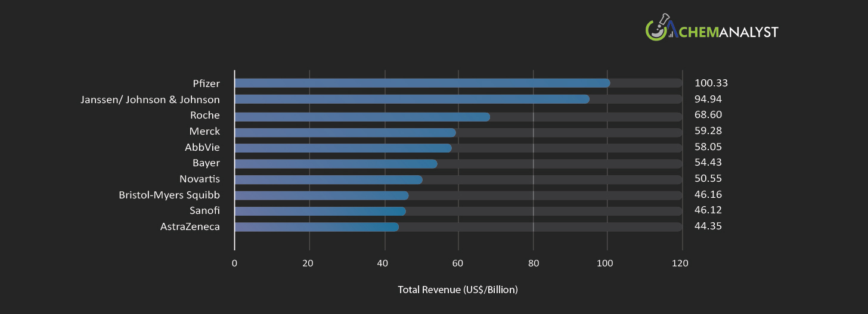Click the 44.35 value for AstraZeneca
The width and height of the screenshot is (868, 314).
pos(708,226)
